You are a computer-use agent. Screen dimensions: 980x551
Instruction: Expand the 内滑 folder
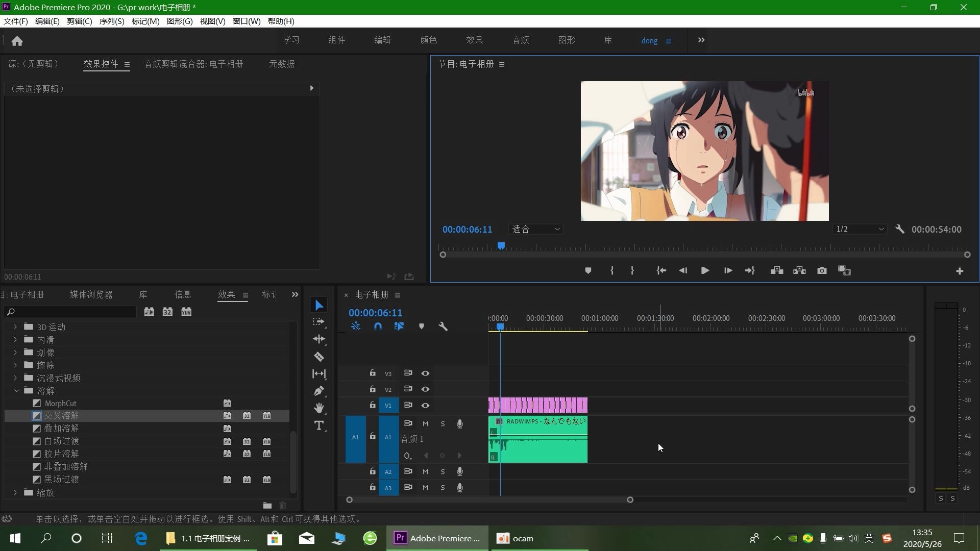click(x=15, y=340)
